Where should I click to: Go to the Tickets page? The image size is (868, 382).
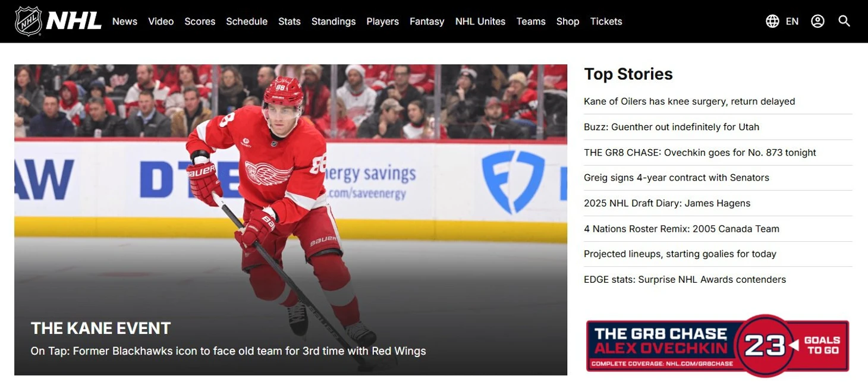pos(606,21)
